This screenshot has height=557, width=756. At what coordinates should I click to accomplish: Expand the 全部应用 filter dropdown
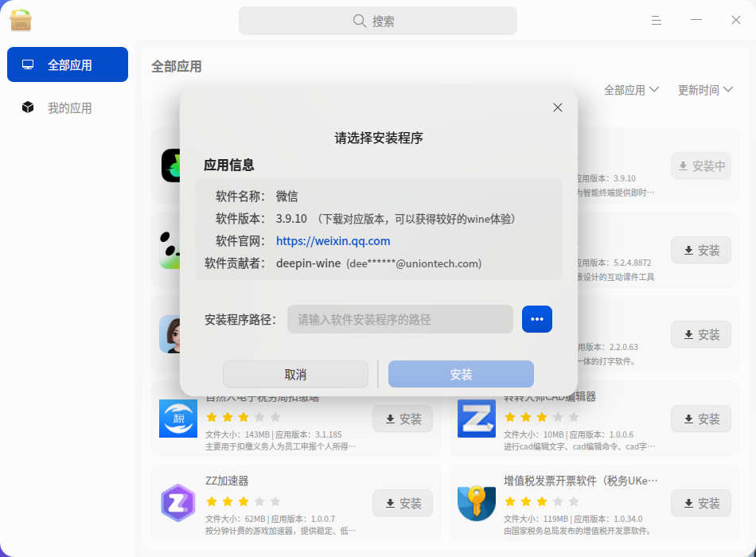[x=631, y=90]
